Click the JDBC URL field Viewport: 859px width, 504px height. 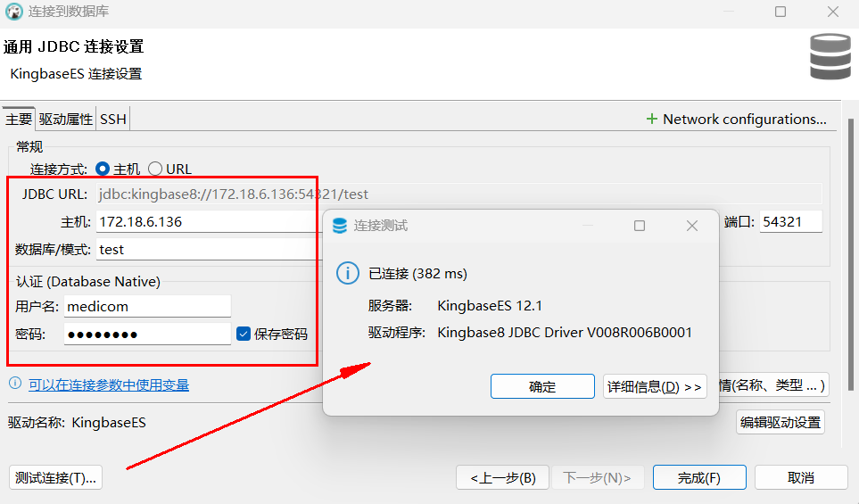459,194
